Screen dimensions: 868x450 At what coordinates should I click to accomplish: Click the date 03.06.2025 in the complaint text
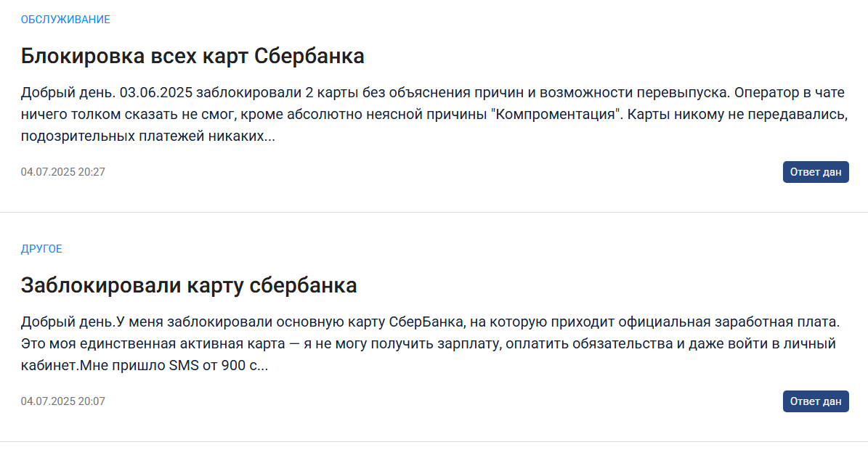156,92
